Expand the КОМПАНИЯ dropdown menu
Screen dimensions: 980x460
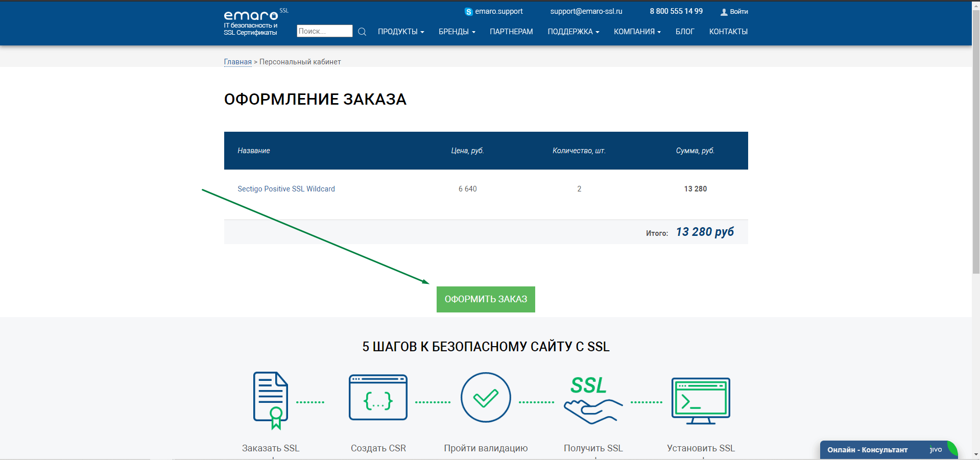coord(637,32)
